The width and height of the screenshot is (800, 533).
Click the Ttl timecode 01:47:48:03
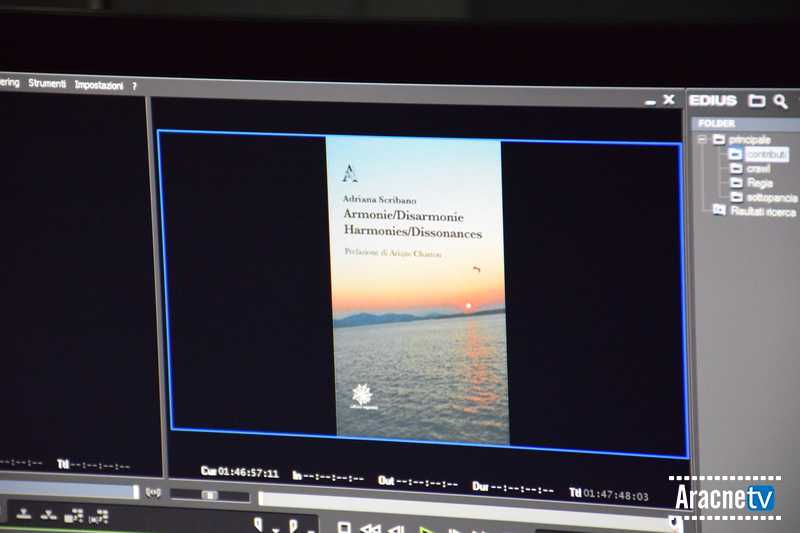pyautogui.click(x=609, y=494)
